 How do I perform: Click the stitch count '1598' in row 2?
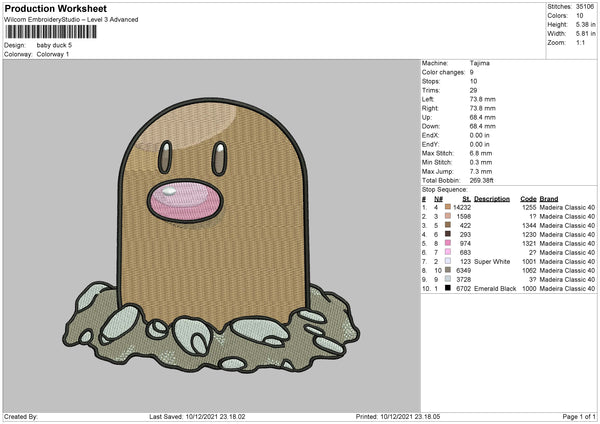pyautogui.click(x=464, y=217)
